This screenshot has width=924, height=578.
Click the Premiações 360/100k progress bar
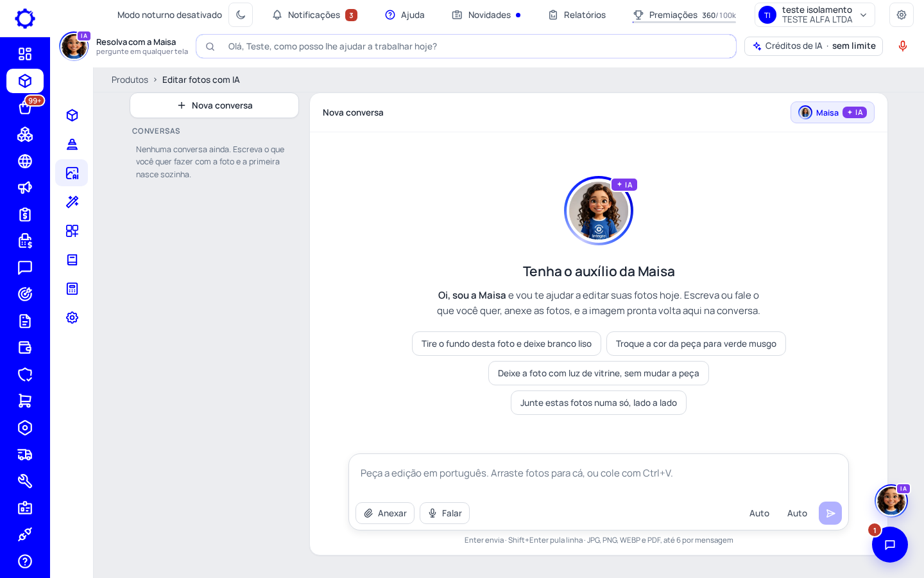click(x=684, y=22)
